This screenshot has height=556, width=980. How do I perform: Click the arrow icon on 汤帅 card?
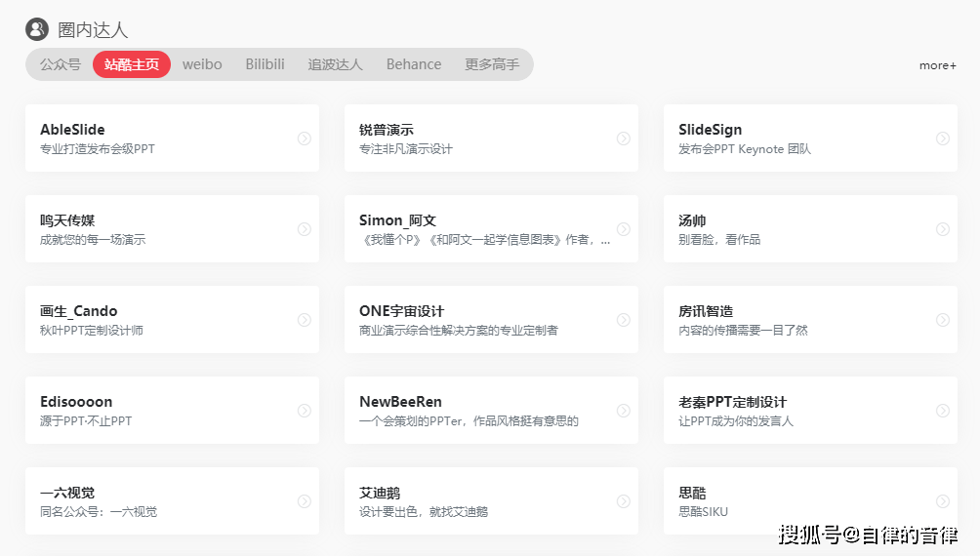[x=943, y=229]
